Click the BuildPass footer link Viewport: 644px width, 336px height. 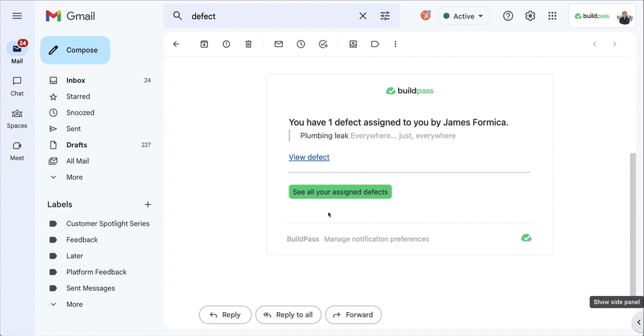point(303,239)
